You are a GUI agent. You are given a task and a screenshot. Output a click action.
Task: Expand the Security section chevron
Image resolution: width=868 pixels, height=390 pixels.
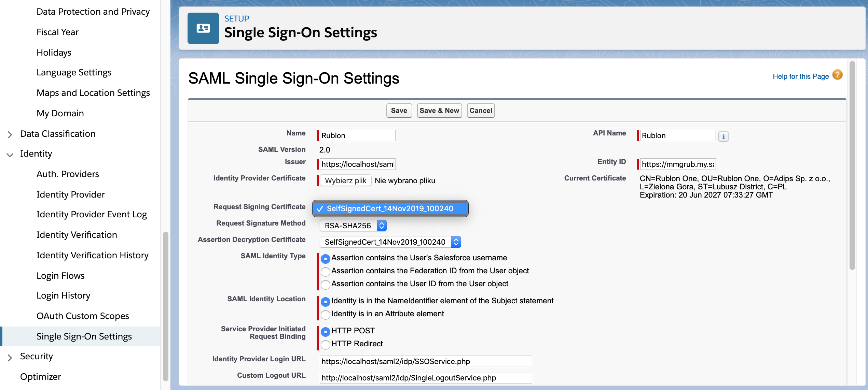(x=10, y=357)
